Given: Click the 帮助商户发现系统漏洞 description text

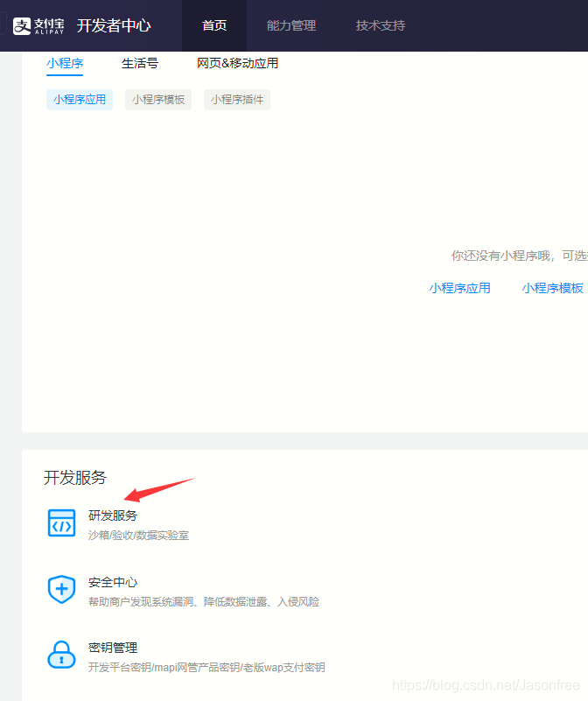Looking at the screenshot, I should pos(204,602).
